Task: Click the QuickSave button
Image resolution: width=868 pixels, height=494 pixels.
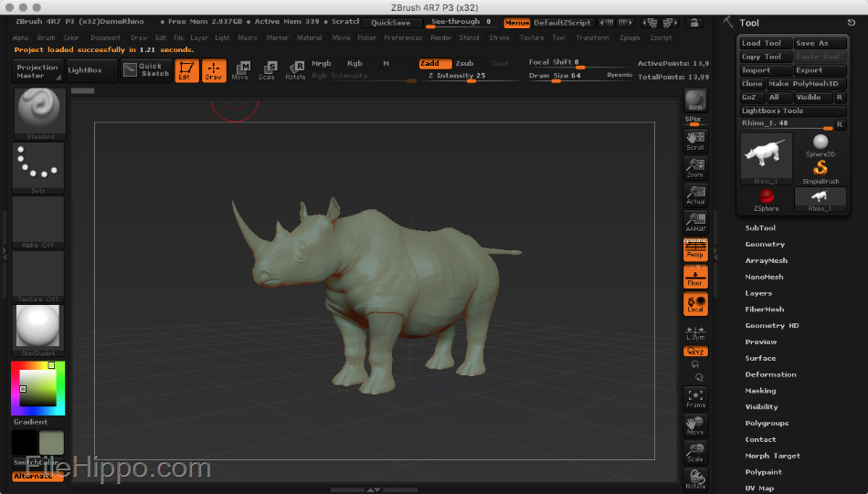Action: click(391, 23)
